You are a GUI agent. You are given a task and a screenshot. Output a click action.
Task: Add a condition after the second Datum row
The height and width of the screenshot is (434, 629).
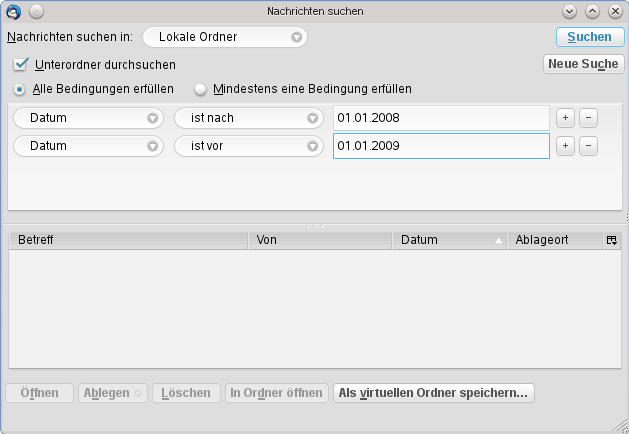pyautogui.click(x=565, y=146)
